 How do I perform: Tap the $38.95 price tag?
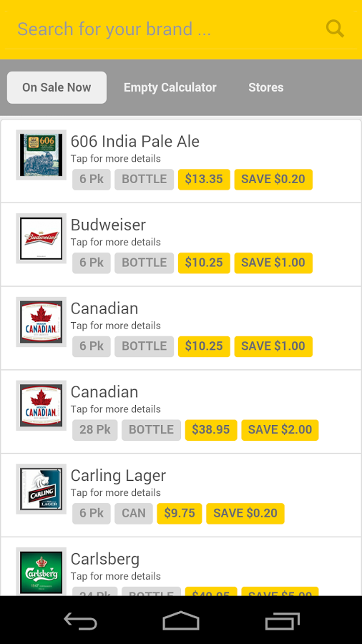tap(211, 429)
